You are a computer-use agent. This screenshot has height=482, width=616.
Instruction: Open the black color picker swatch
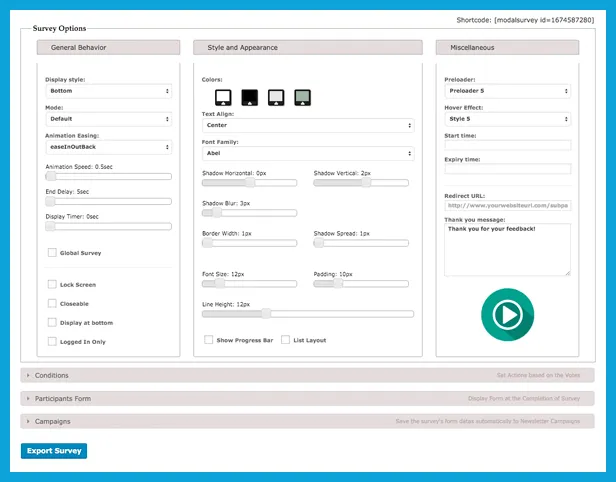249,97
